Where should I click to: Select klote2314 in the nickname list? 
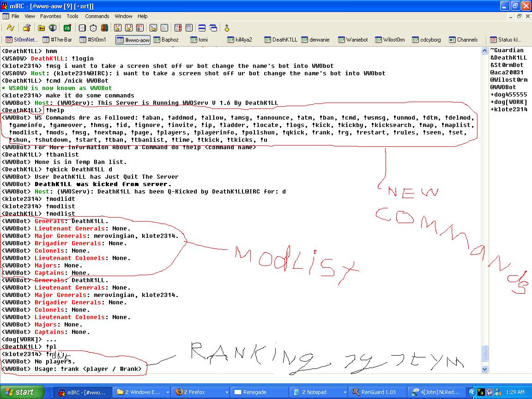click(x=508, y=109)
